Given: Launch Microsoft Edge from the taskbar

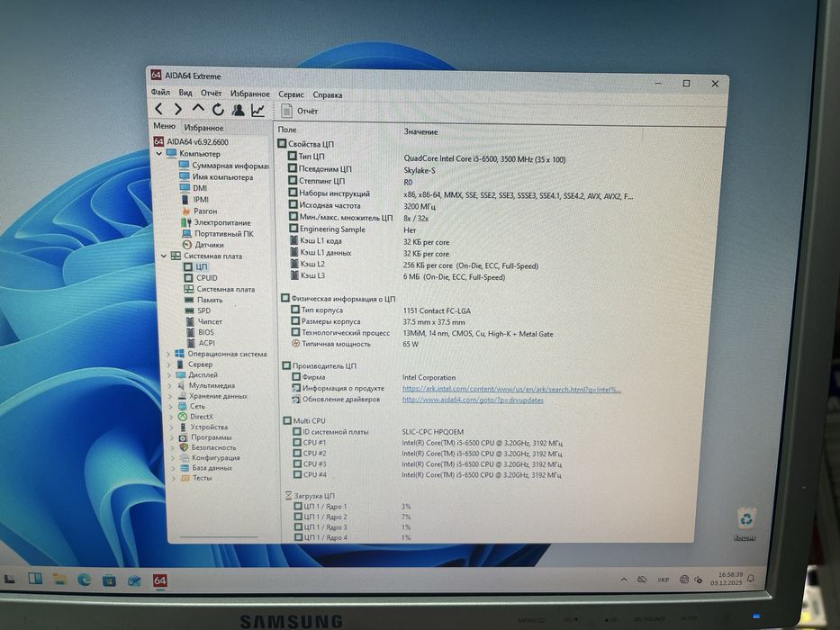Looking at the screenshot, I should (x=84, y=580).
